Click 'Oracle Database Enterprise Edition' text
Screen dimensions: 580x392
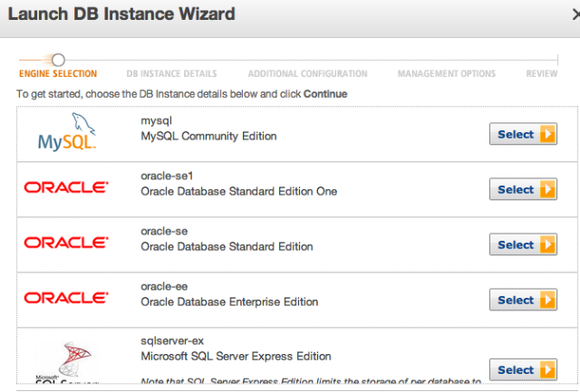229,301
